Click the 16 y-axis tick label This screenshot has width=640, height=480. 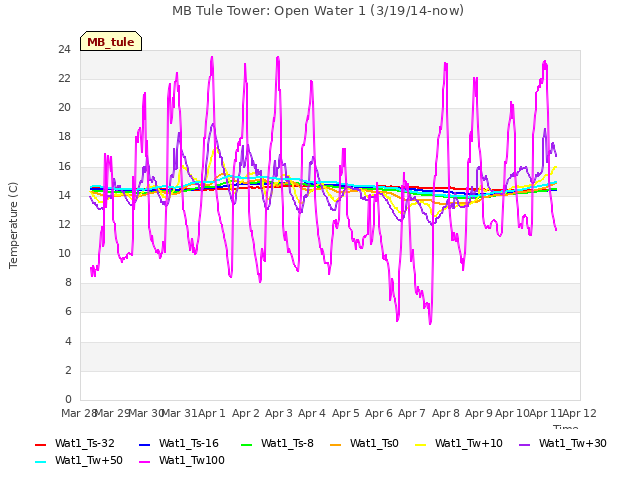pyautogui.click(x=65, y=167)
